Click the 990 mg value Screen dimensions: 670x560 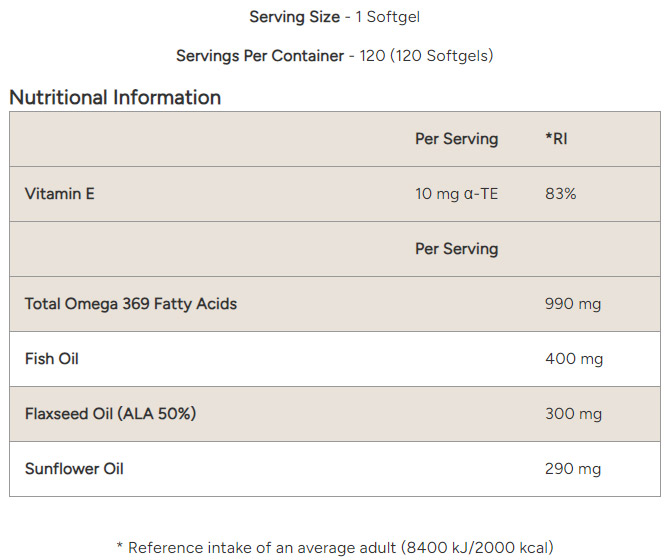[573, 304]
